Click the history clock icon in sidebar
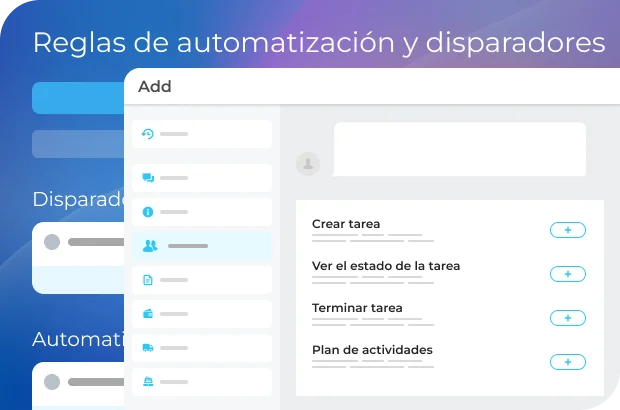Viewport: 620px width, 410px height. (148, 134)
